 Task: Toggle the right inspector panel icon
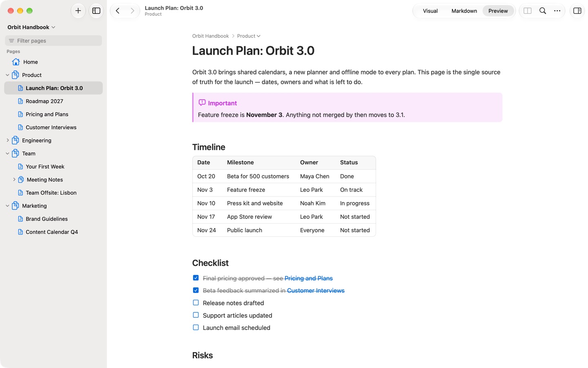pos(577,11)
